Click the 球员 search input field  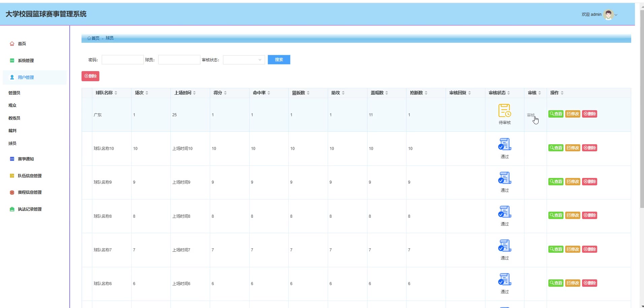(179, 60)
